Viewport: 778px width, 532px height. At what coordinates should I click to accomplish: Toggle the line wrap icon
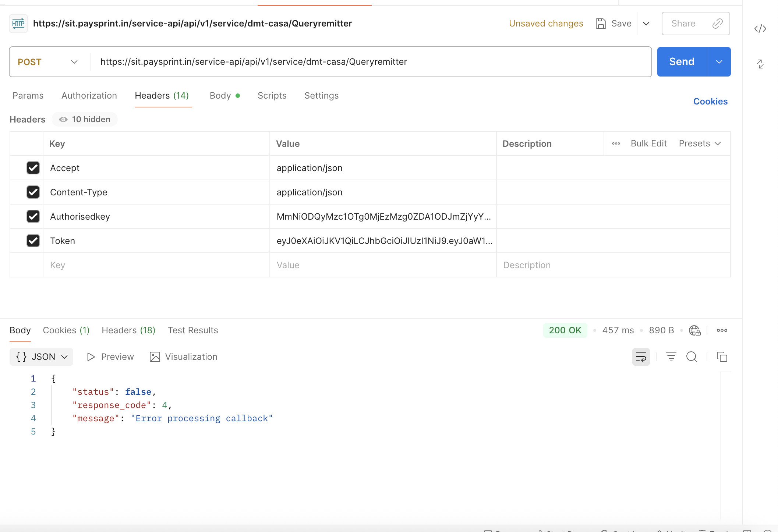tap(641, 357)
